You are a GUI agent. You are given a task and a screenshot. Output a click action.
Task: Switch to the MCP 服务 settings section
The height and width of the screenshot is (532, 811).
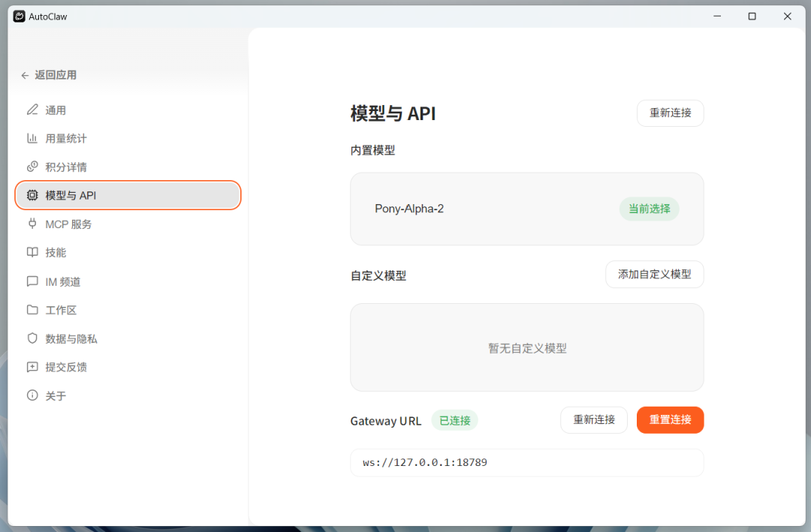point(68,224)
